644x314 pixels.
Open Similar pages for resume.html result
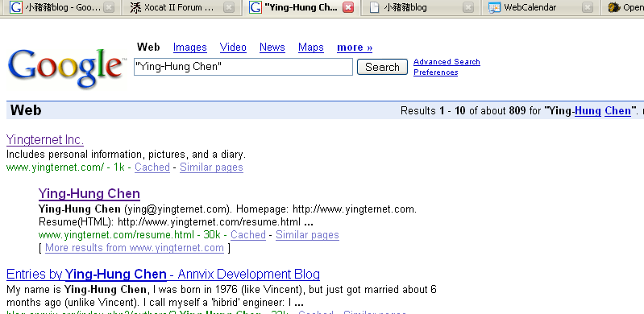point(307,235)
